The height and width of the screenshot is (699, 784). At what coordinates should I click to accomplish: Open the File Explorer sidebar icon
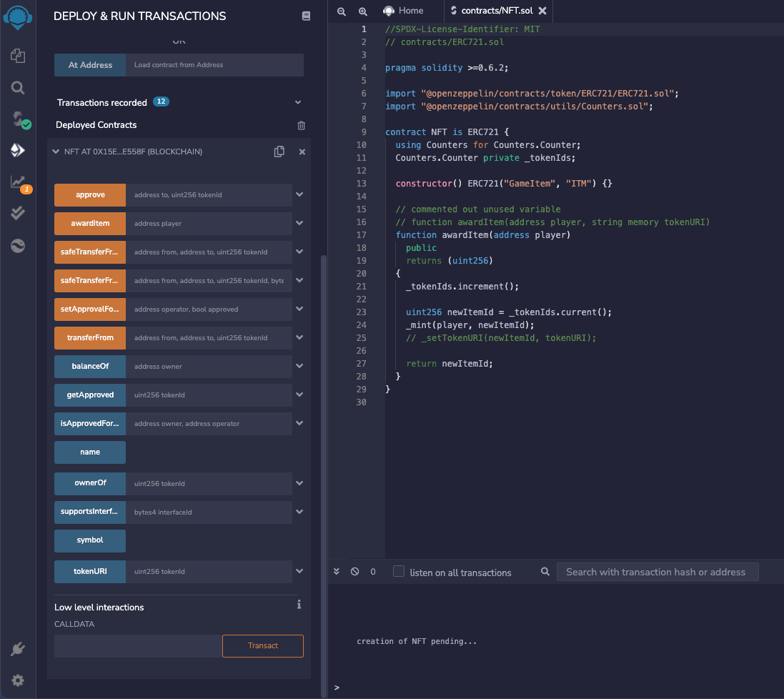coord(18,56)
